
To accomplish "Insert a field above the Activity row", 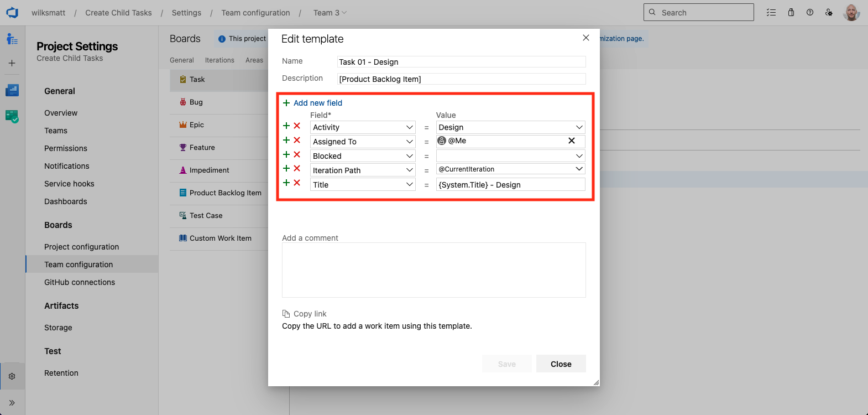I will click(x=286, y=126).
